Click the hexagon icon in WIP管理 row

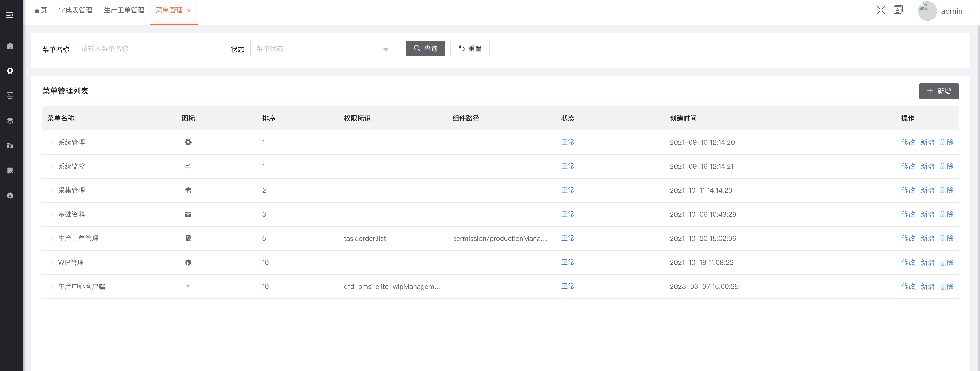click(x=188, y=262)
